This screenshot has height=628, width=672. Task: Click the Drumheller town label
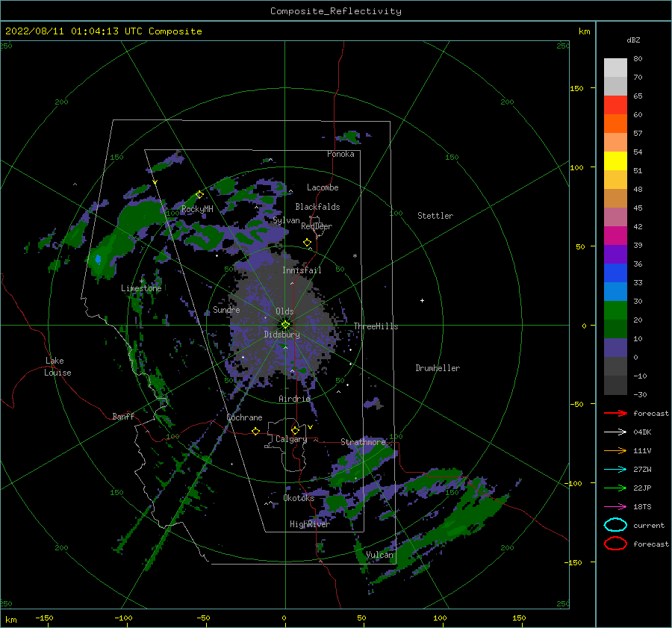(438, 368)
